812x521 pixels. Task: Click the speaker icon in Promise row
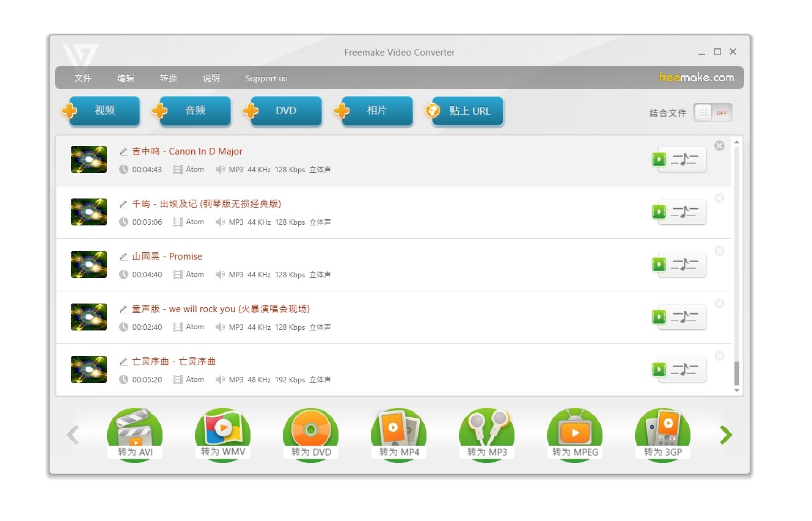pos(220,275)
